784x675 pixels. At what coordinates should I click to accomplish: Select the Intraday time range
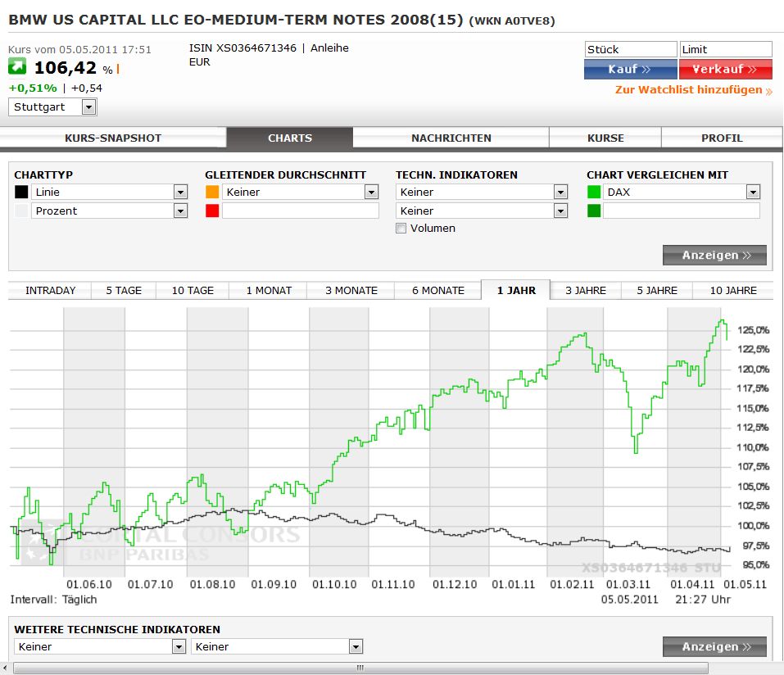pos(50,291)
